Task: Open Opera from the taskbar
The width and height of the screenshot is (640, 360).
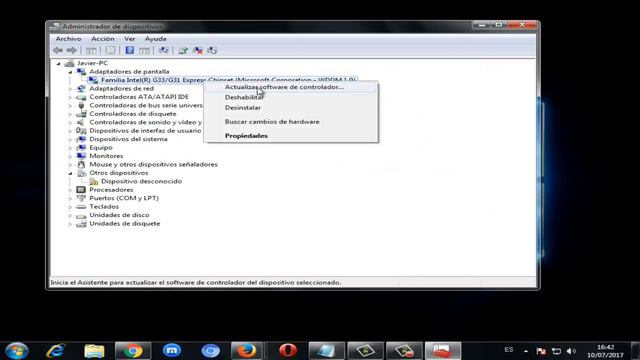Action: click(x=287, y=351)
